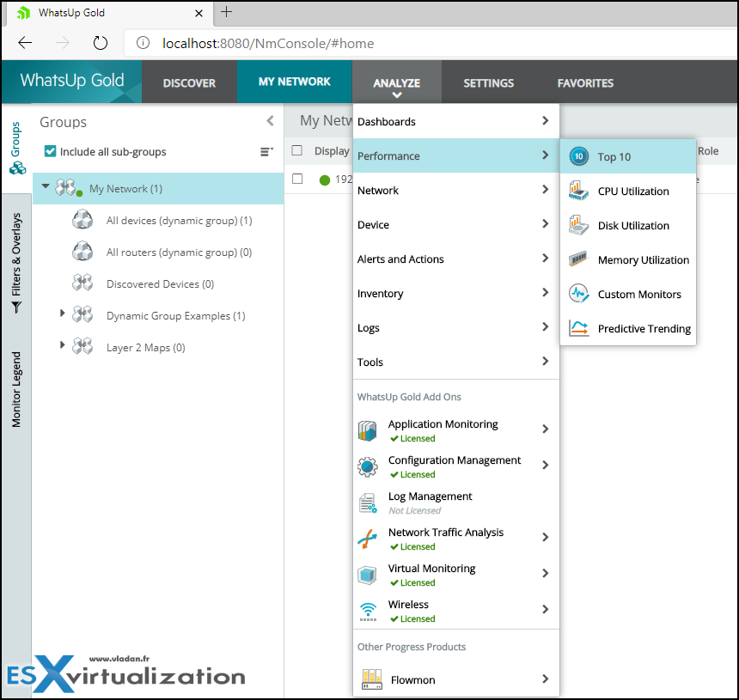This screenshot has width=739, height=700.
Task: Collapse the My Network tree node
Action: click(x=46, y=186)
